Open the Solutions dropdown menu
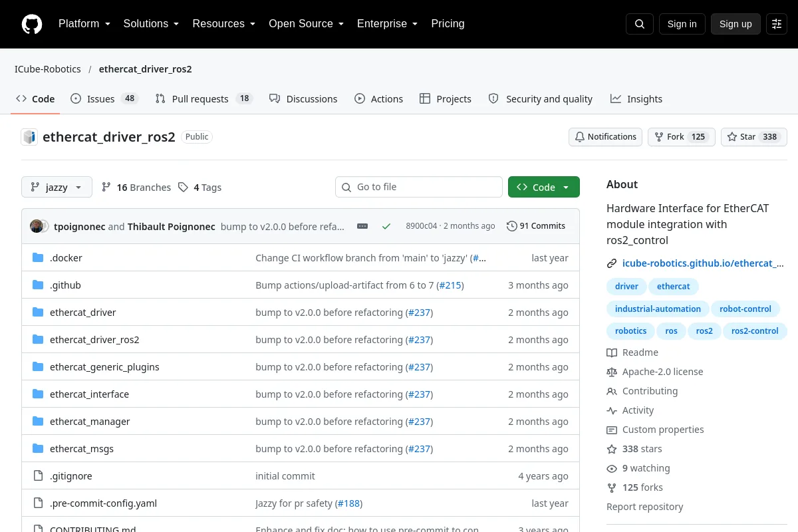The image size is (798, 532). (x=151, y=24)
